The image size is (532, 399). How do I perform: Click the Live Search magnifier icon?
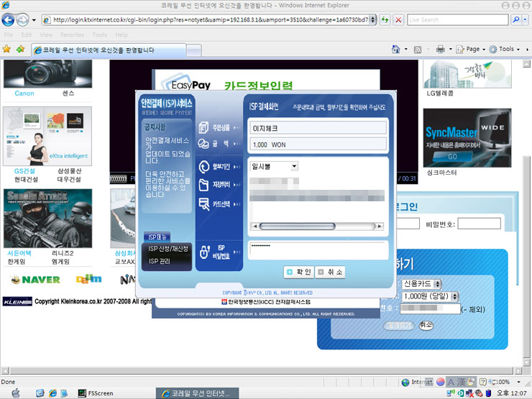515,19
